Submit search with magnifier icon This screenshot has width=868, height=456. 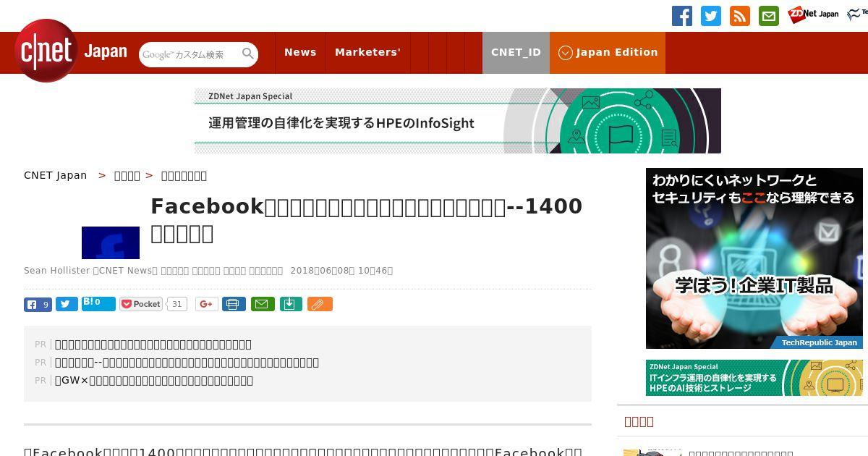(248, 54)
